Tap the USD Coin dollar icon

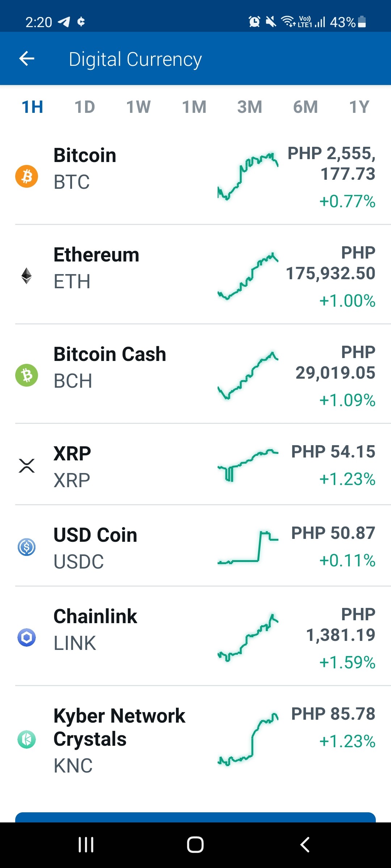click(26, 547)
